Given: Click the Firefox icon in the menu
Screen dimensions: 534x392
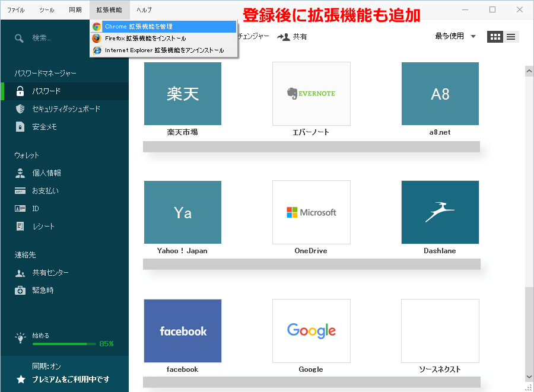Looking at the screenshot, I should coord(97,39).
